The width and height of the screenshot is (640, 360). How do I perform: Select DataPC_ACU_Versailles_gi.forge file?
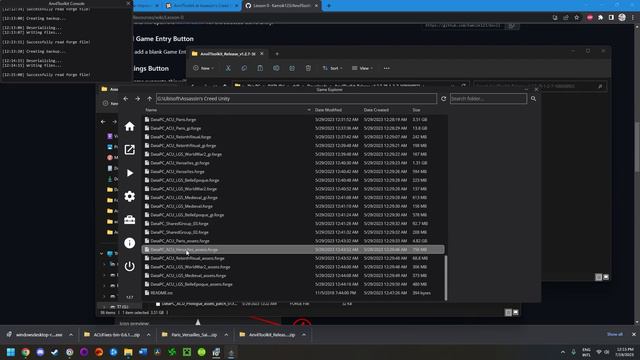point(293,163)
